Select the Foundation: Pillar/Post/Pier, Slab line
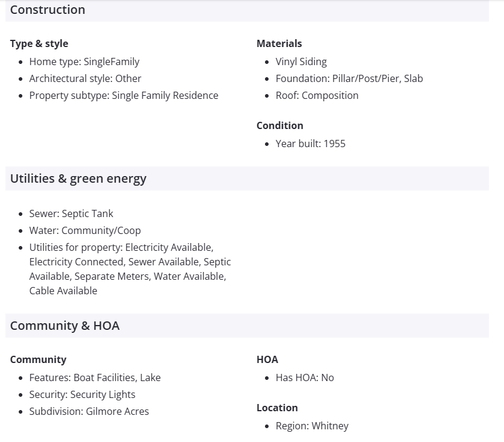This screenshot has width=504, height=442. pos(349,78)
